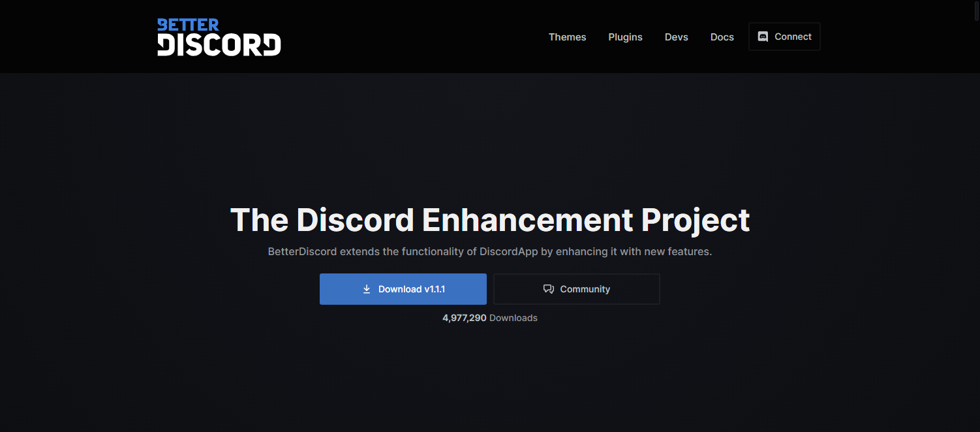980x432 pixels.
Task: Open the Plugins page
Action: (625, 37)
